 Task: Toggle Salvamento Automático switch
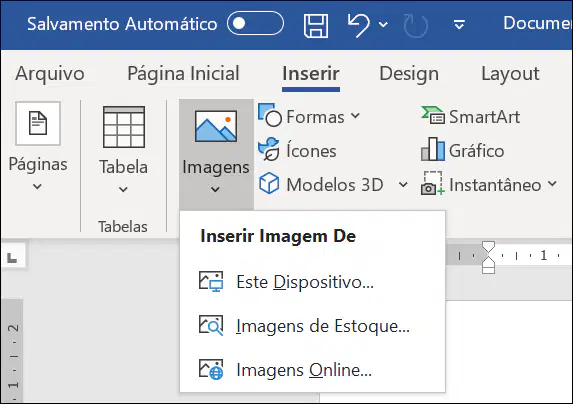tap(255, 23)
